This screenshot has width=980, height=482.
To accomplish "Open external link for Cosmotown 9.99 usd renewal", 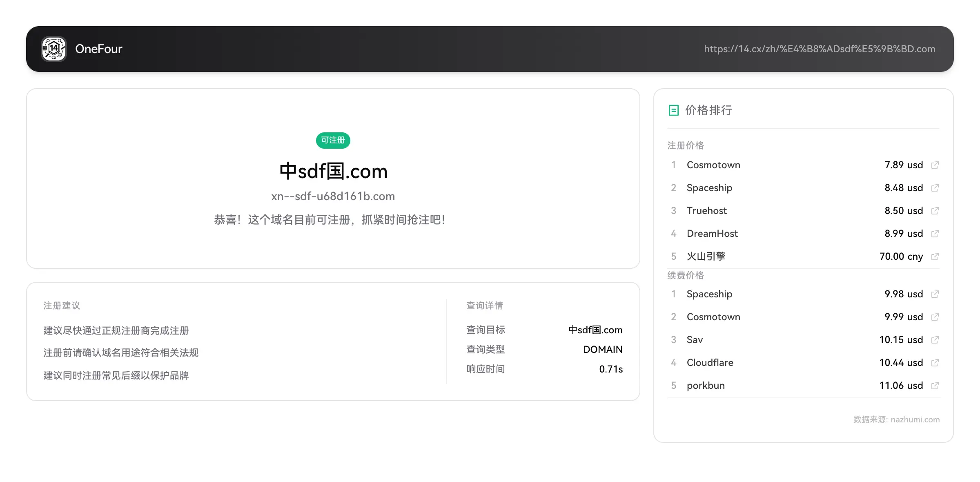I will click(935, 317).
